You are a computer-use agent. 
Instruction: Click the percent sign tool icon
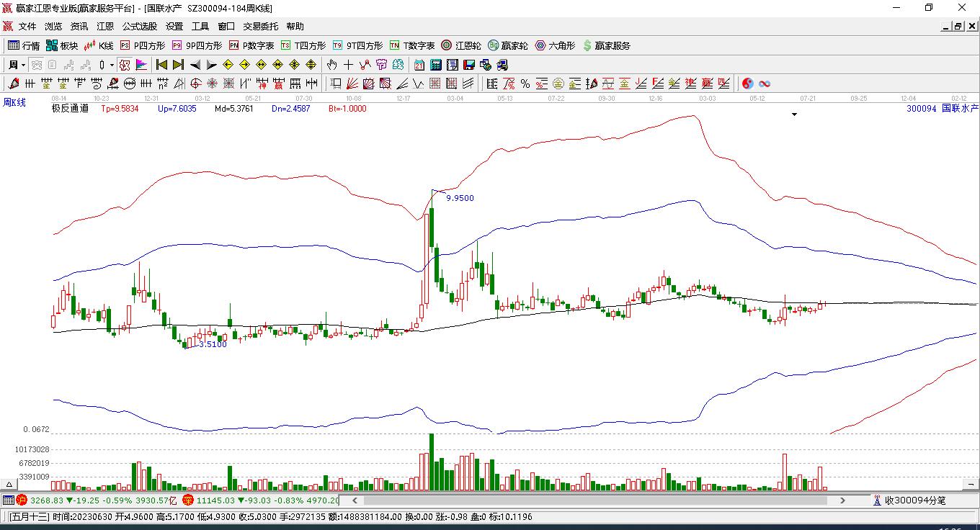tap(525, 84)
